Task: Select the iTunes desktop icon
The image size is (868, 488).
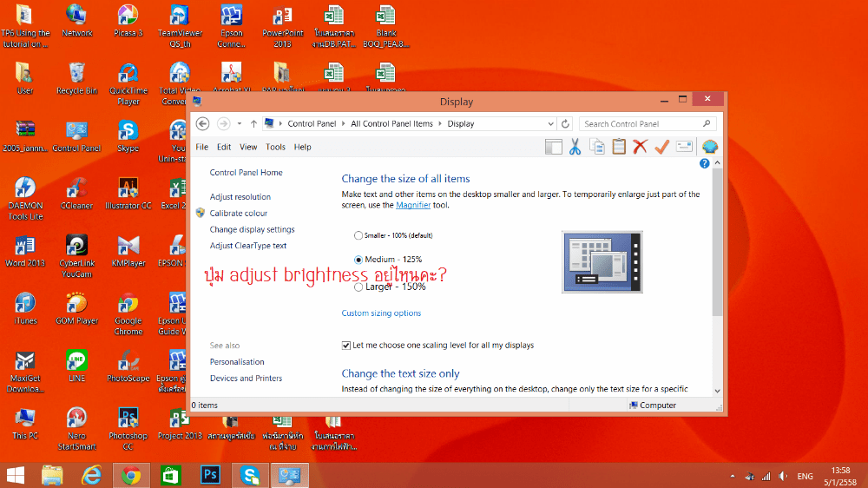Action: (25, 309)
